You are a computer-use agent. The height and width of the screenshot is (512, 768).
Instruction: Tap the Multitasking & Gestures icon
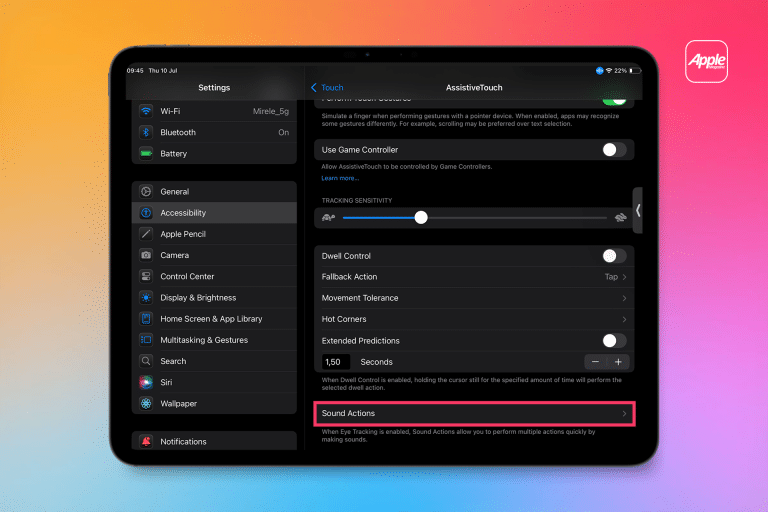pos(146,340)
